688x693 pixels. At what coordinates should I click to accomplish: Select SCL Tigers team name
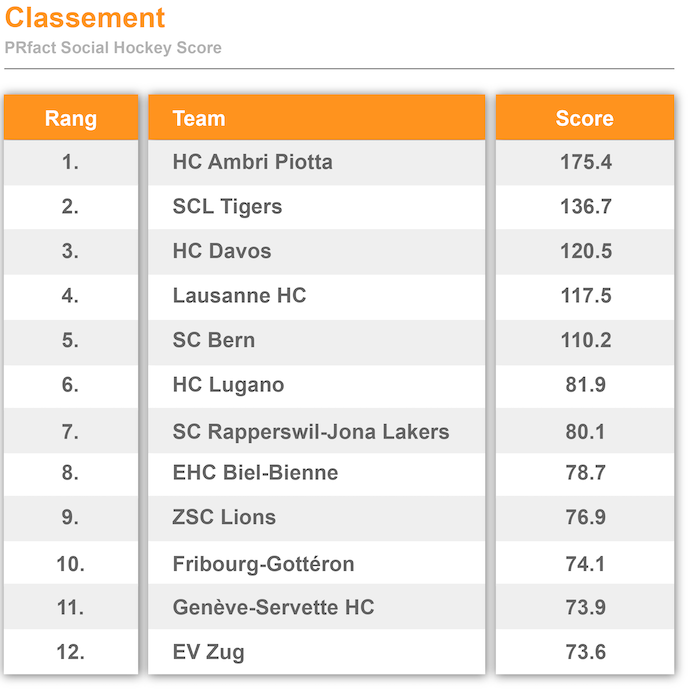point(227,207)
